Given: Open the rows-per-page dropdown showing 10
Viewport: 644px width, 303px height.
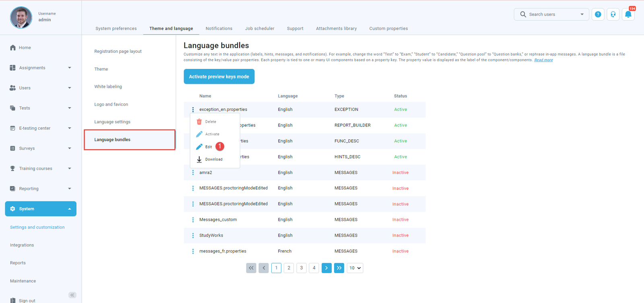Looking at the screenshot, I should 355,268.
